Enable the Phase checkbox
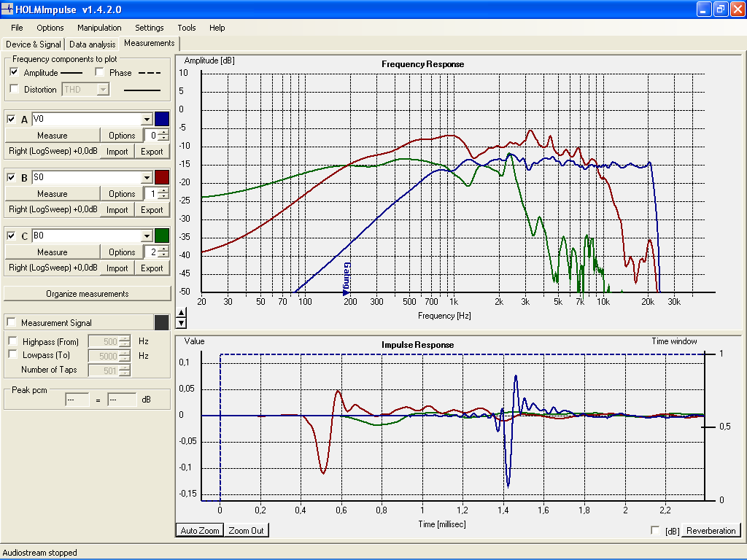 [x=99, y=72]
